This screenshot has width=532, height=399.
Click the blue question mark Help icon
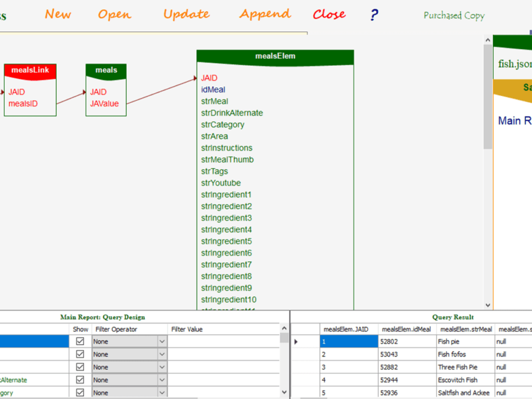click(373, 15)
